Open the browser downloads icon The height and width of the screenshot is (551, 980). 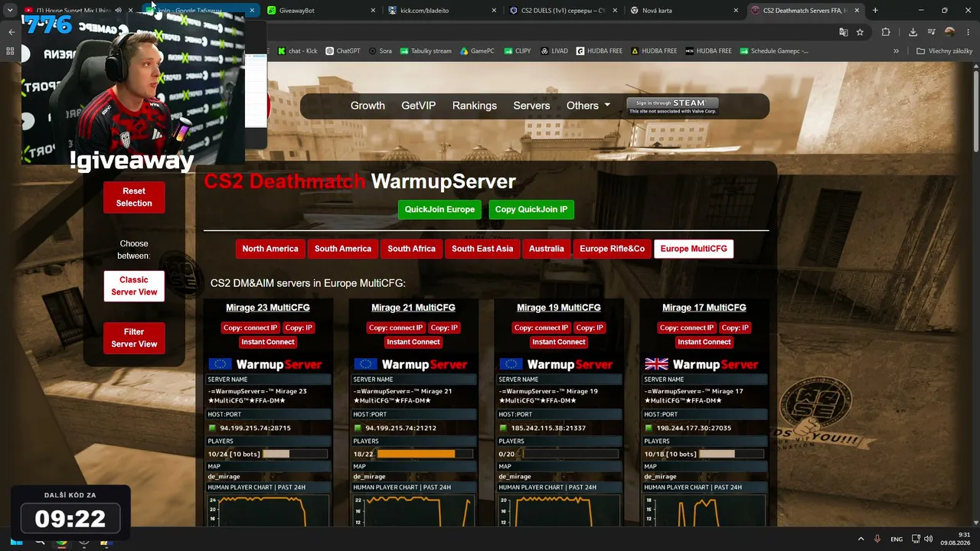coord(913,32)
